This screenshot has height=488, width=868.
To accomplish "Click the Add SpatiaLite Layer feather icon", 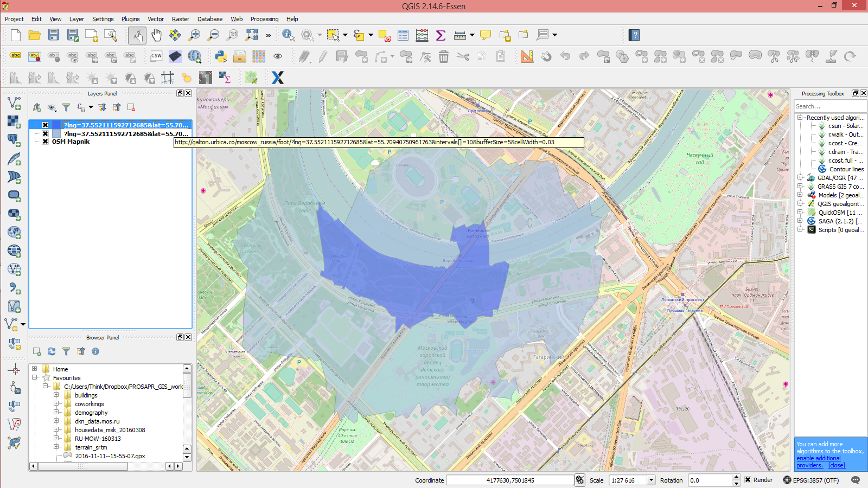I will [14, 158].
